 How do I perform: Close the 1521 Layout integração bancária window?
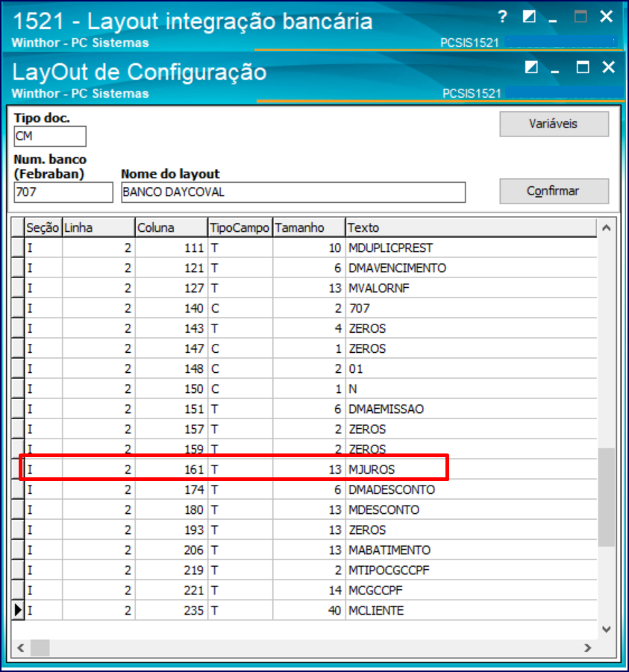(607, 16)
